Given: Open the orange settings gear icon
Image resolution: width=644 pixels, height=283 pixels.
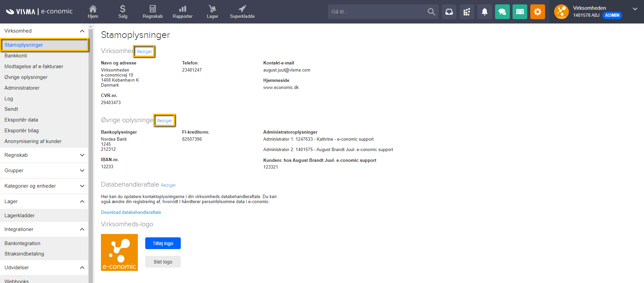Looking at the screenshot, I should pyautogui.click(x=537, y=12).
